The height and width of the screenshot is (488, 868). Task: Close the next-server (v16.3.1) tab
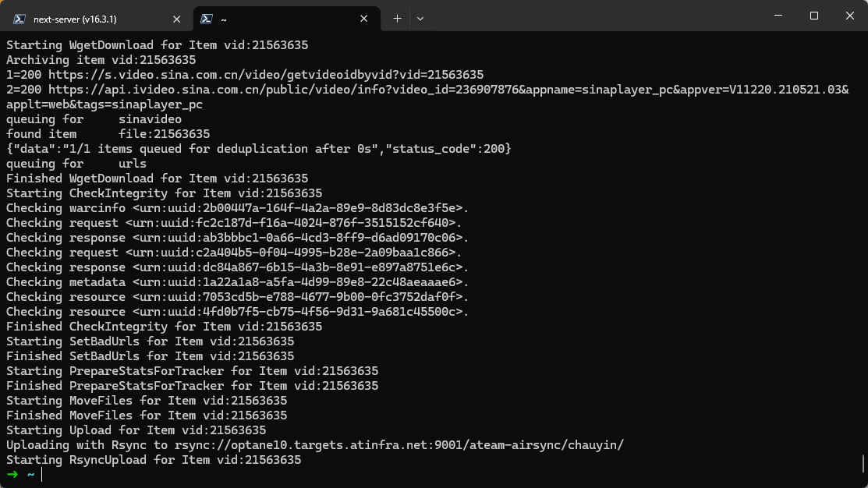[x=176, y=19]
